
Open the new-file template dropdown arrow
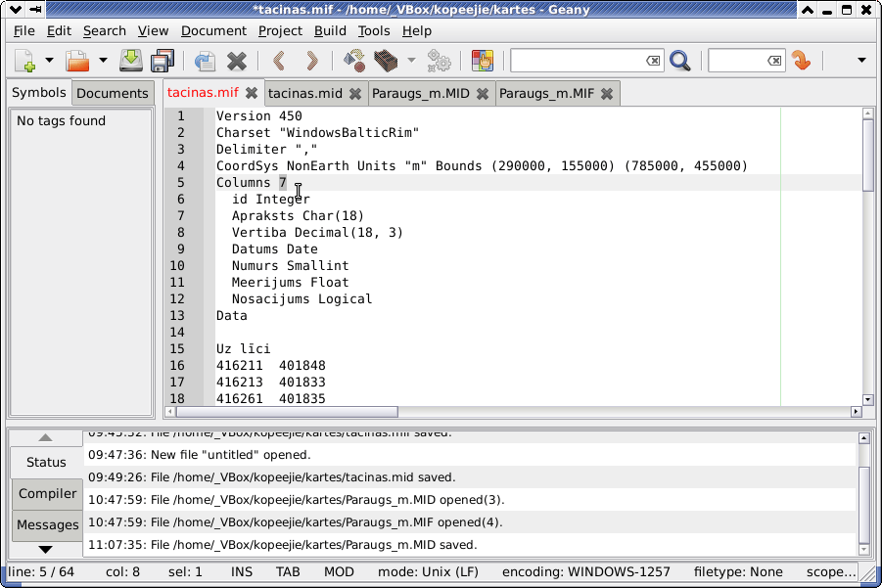[x=49, y=60]
